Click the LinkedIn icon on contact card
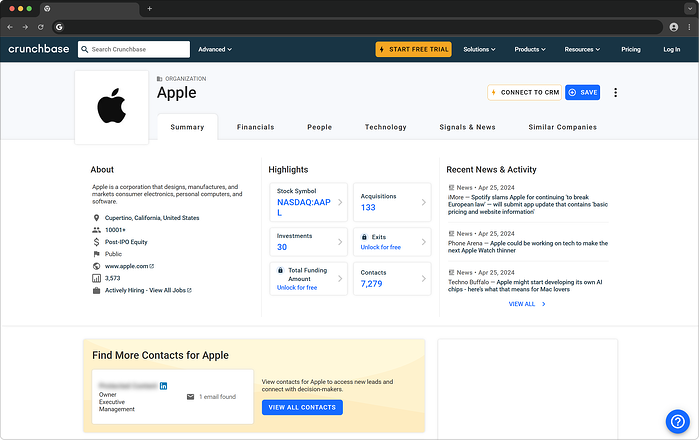Viewport: 699px width, 440px height. pos(164,385)
